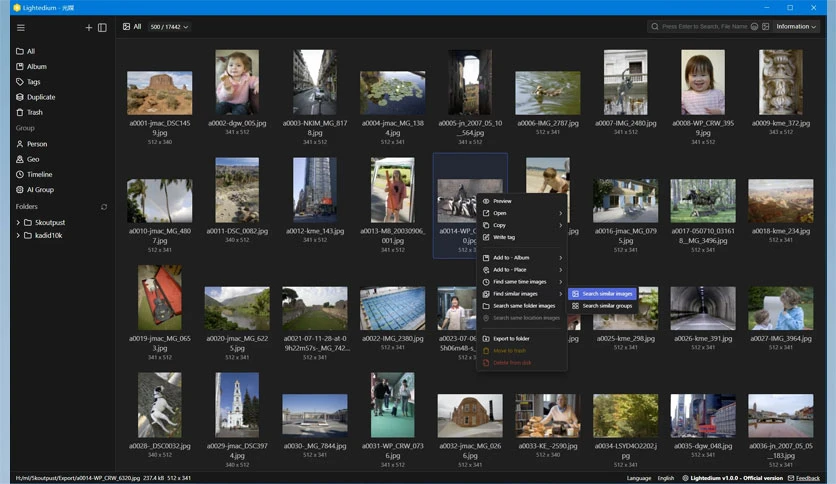Image resolution: width=836 pixels, height=484 pixels.
Task: Choose Find similar images menu entry
Action: click(x=522, y=294)
